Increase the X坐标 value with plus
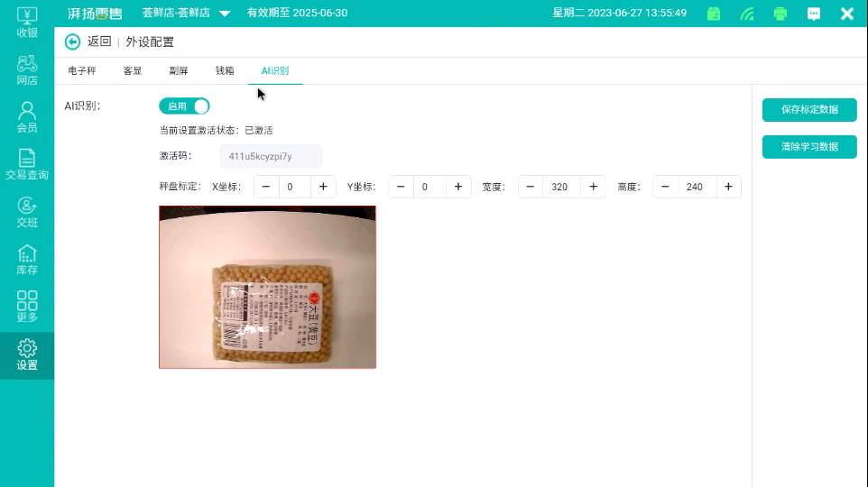The height and width of the screenshot is (487, 868). (x=323, y=187)
